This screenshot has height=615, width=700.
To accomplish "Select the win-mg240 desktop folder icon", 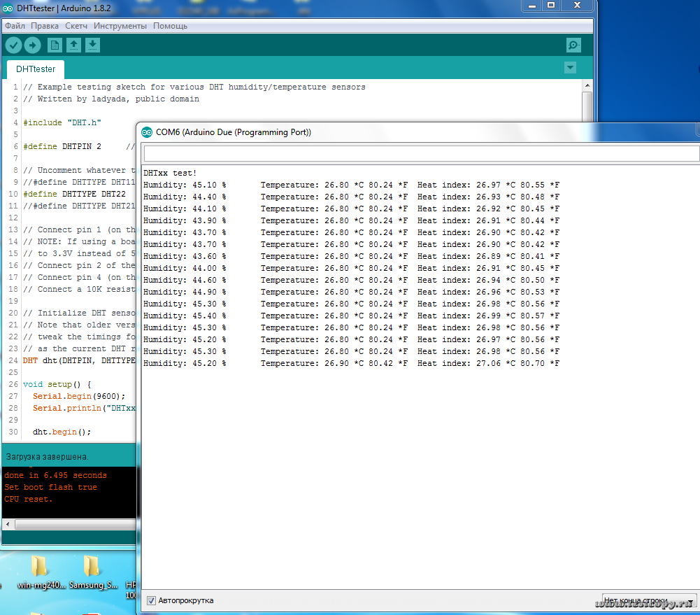I will [38, 567].
